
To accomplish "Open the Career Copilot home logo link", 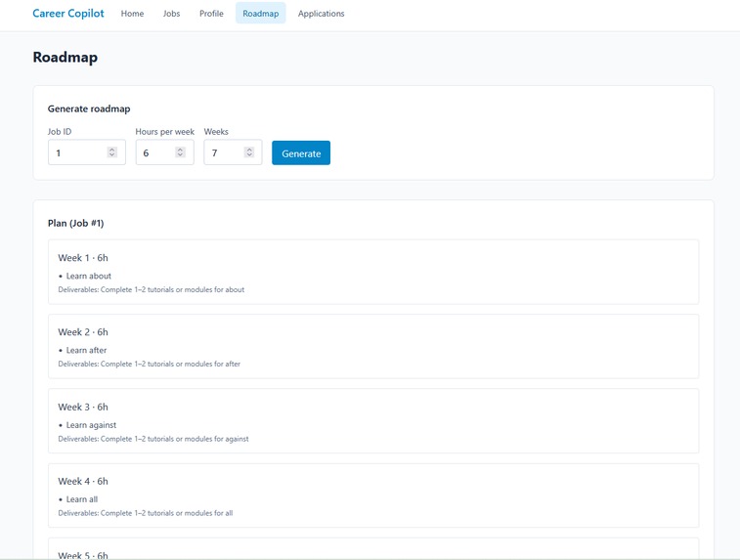I will 68,14.
